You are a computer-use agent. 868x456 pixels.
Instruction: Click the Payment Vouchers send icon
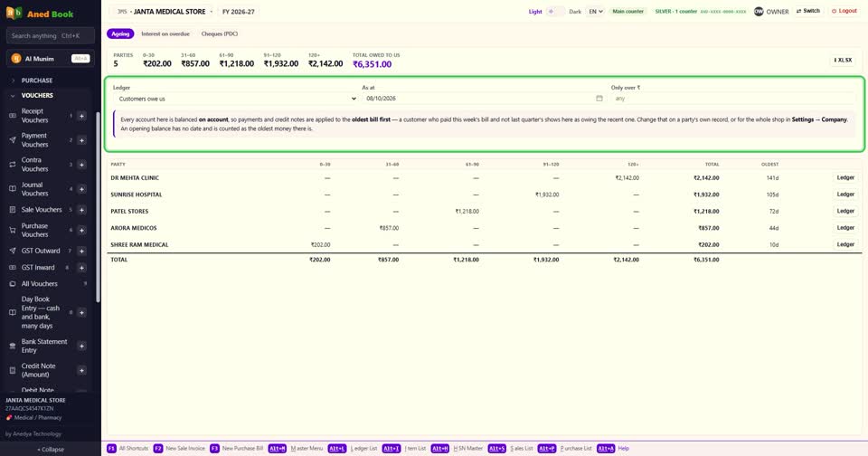(12, 140)
